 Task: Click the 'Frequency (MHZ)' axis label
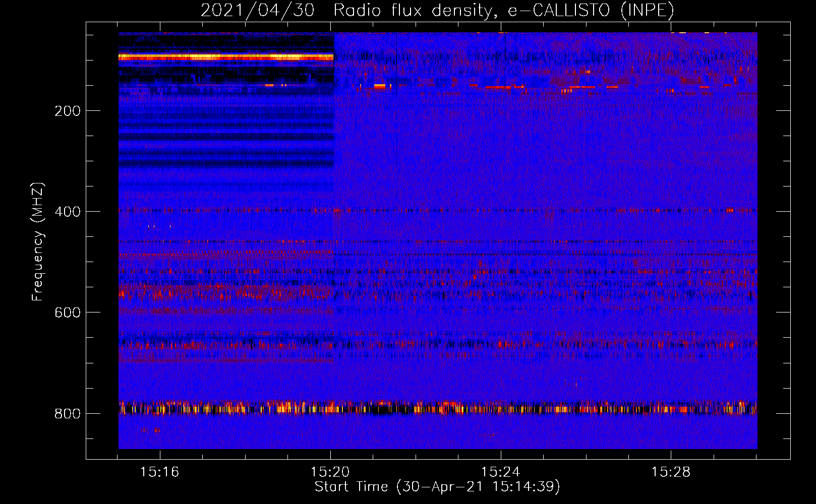point(38,242)
